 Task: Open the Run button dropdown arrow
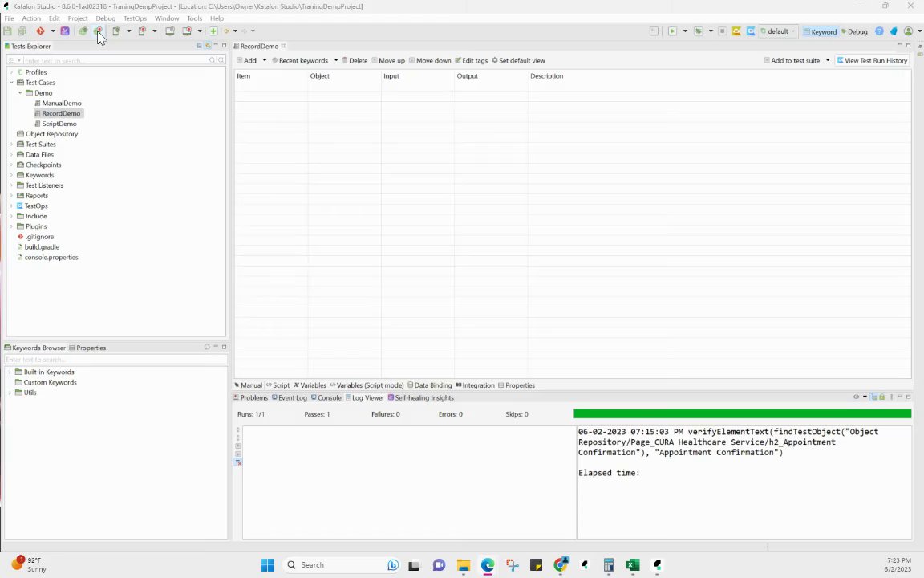[685, 31]
